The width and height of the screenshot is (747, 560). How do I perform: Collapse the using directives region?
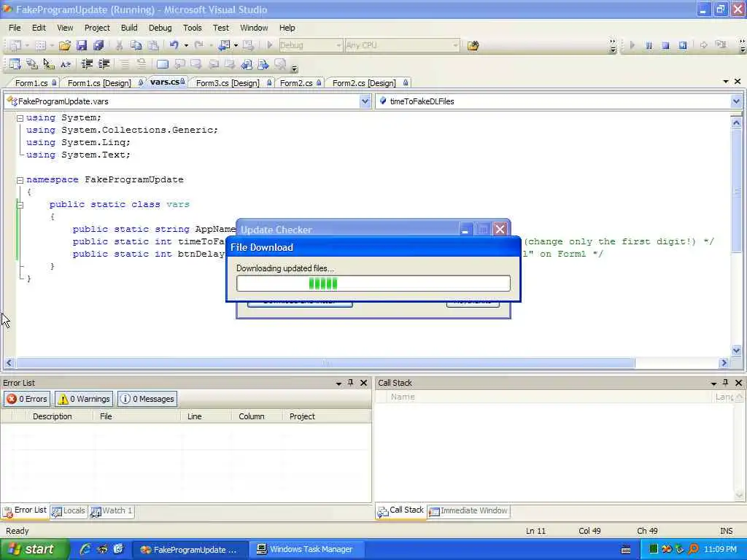click(20, 118)
